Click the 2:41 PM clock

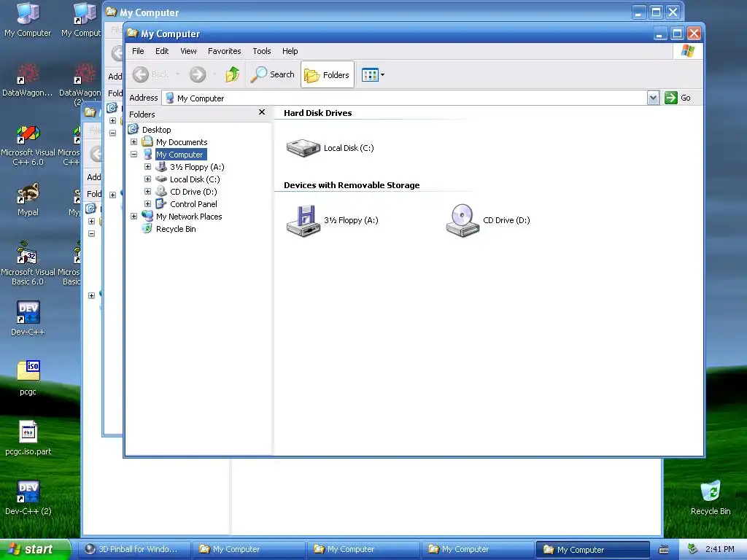point(719,549)
